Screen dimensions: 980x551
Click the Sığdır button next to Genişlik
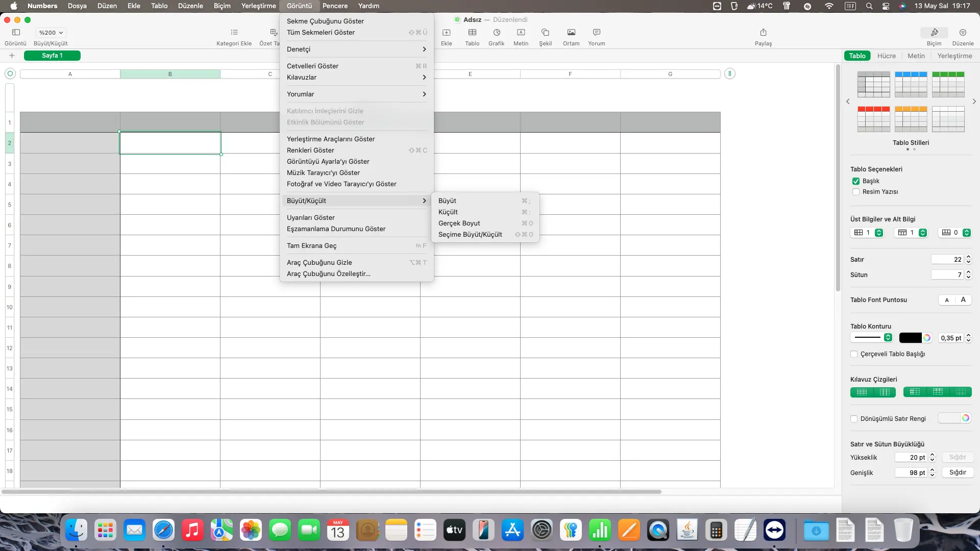click(958, 472)
